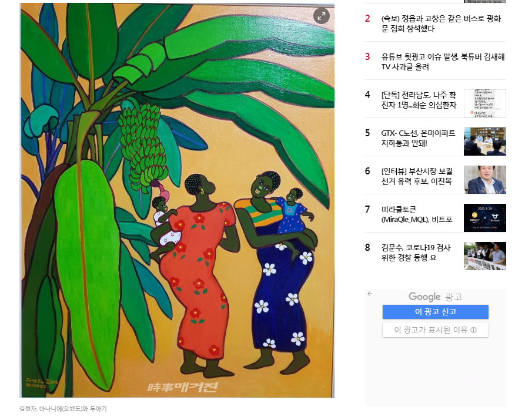Click the Google 광고 label
532x417 pixels.
click(x=436, y=297)
